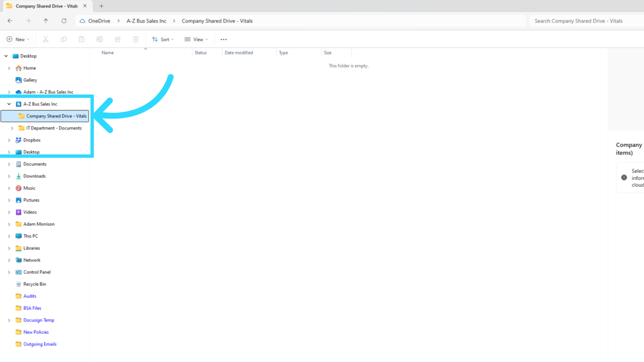Screen dimensions: 644x362
Task: Collapse the A-Z Bus Sales Inc node
Action: [9, 104]
